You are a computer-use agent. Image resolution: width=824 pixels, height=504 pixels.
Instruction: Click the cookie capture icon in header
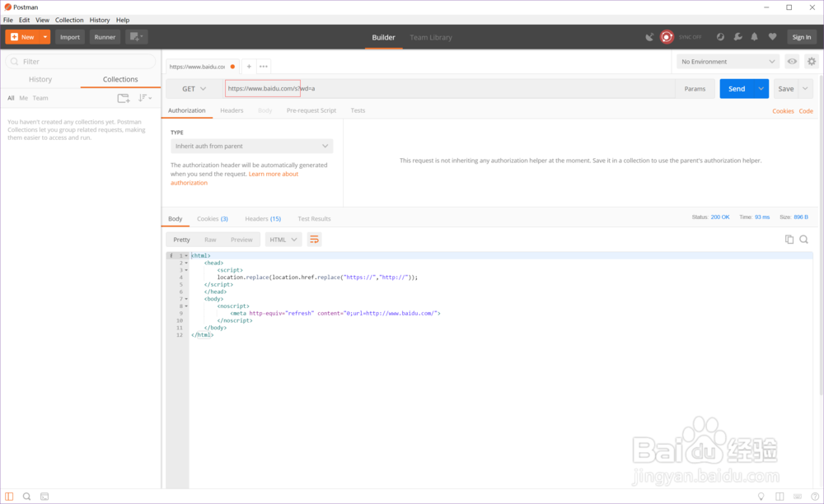pyautogui.click(x=720, y=37)
